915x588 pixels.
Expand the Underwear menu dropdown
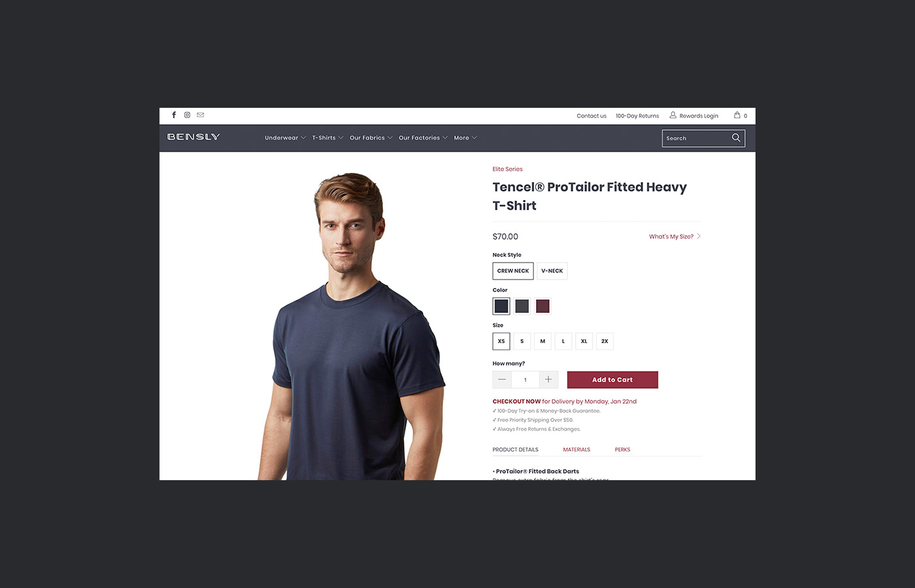click(285, 138)
